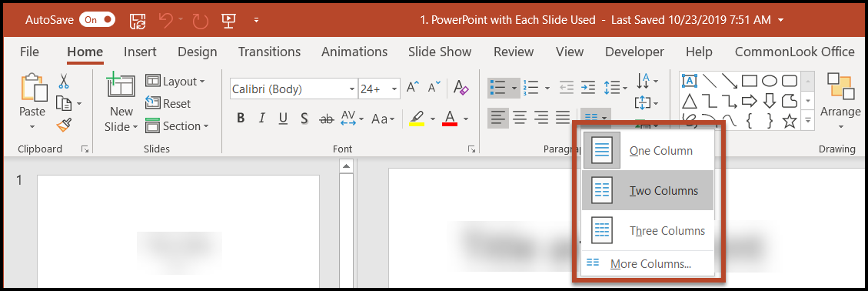Viewport: 868px width, 291px height.
Task: Open the Change Case Aa dropdown
Action: (x=383, y=119)
